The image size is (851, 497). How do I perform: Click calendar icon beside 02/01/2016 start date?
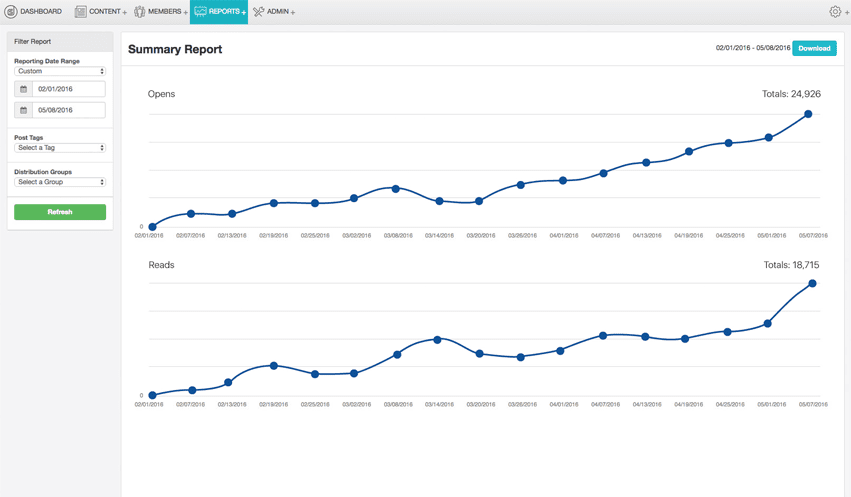point(24,89)
